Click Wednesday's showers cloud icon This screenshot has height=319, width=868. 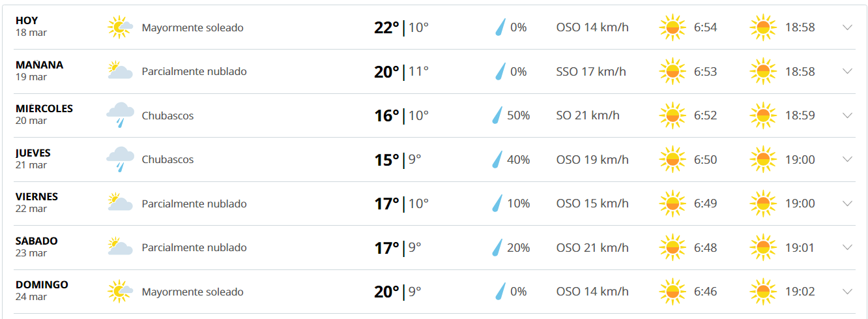pos(120,115)
